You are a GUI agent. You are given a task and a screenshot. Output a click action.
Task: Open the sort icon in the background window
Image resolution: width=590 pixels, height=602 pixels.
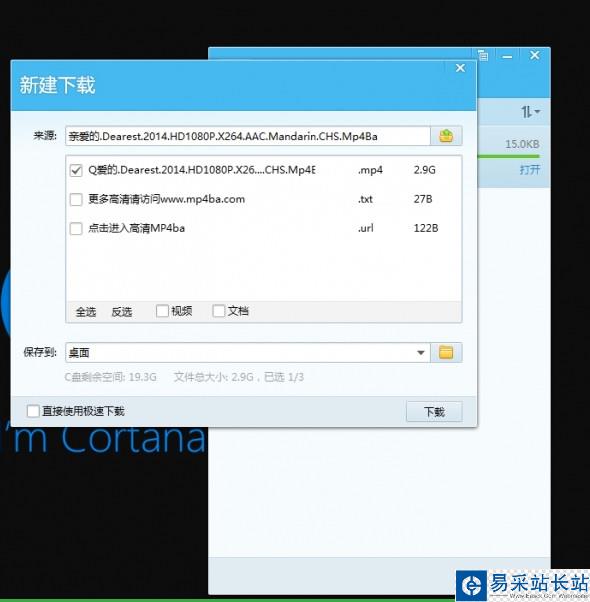tap(530, 112)
